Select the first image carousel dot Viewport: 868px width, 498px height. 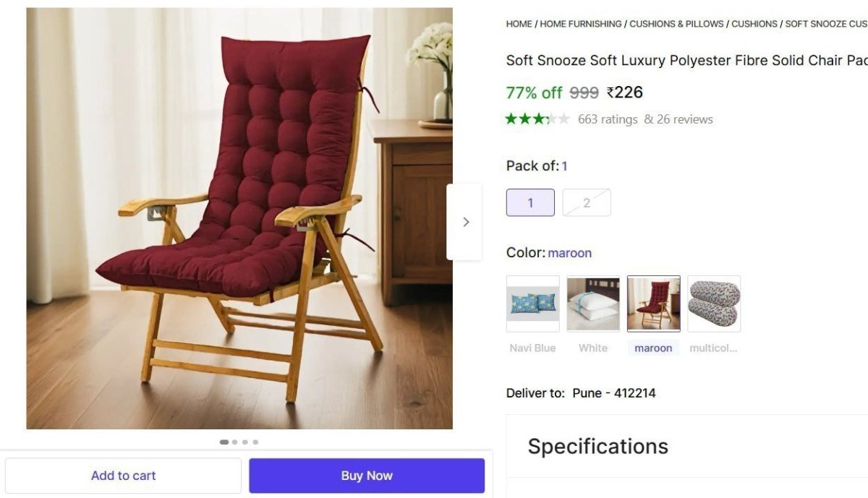tap(224, 442)
